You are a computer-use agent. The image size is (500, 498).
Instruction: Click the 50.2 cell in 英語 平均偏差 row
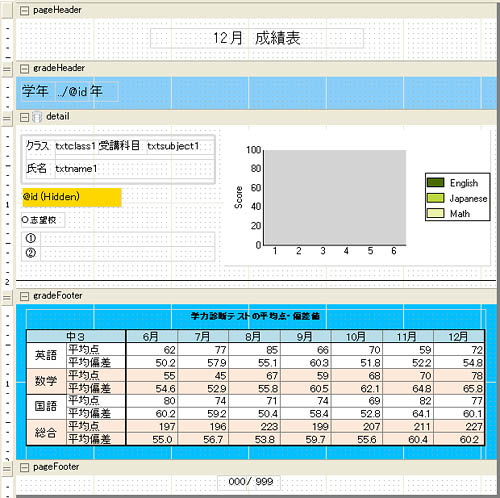tap(152, 363)
